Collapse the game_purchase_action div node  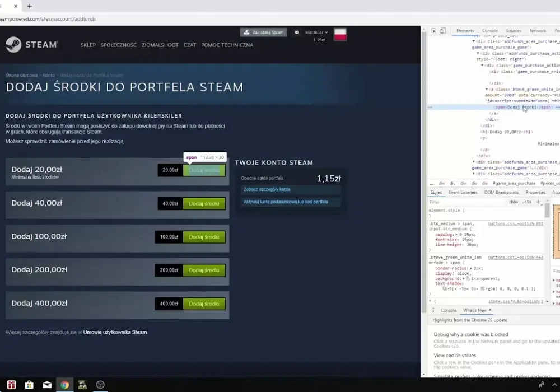(x=482, y=66)
